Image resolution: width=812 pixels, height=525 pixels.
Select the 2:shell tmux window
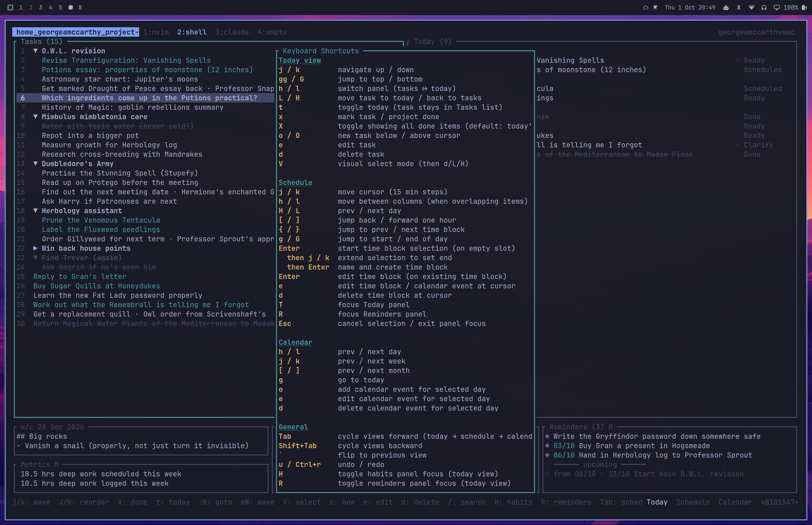[192, 32]
